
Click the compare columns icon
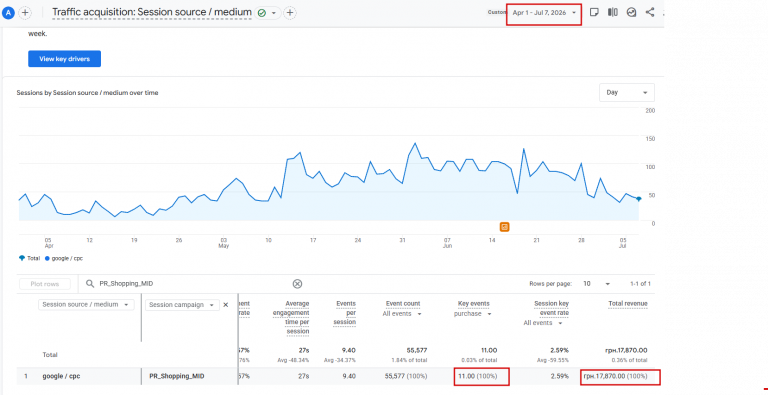613,12
